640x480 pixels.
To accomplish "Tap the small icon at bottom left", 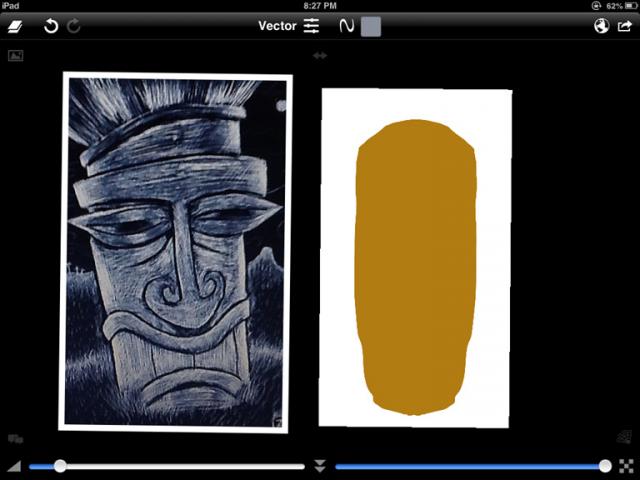I will 15,438.
